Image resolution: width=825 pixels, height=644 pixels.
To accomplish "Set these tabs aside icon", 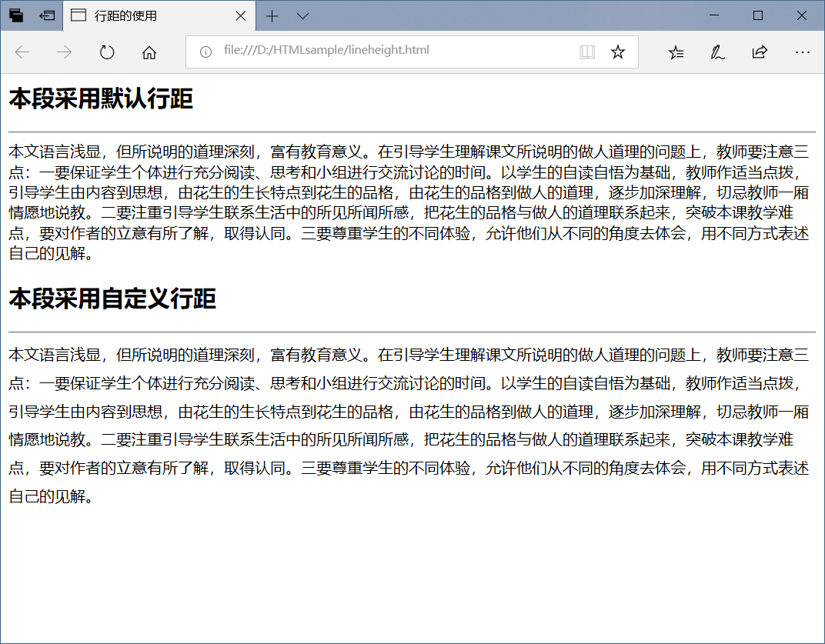I will click(48, 16).
